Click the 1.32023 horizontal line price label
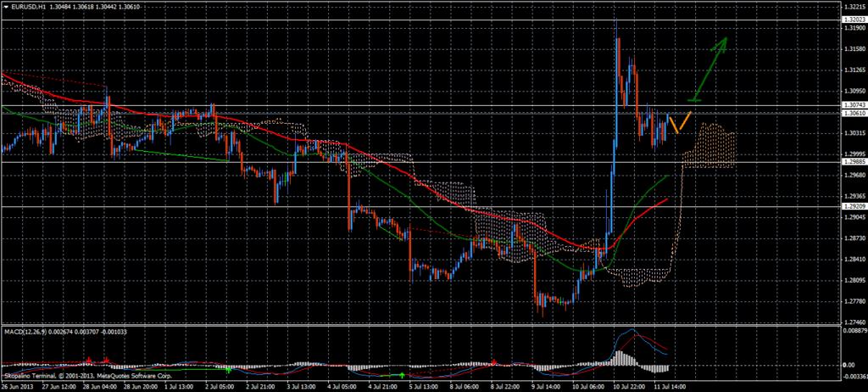 [x=853, y=20]
